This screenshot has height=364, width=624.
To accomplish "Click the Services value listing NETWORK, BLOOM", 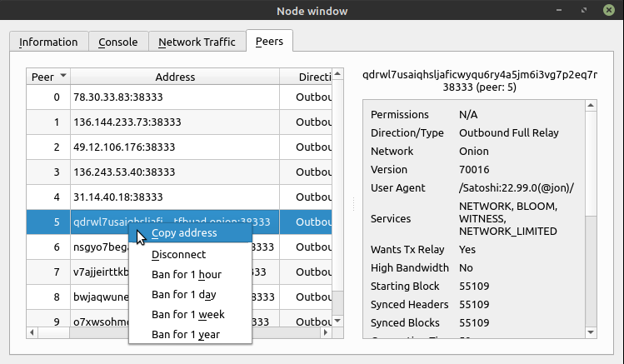I will click(508, 219).
